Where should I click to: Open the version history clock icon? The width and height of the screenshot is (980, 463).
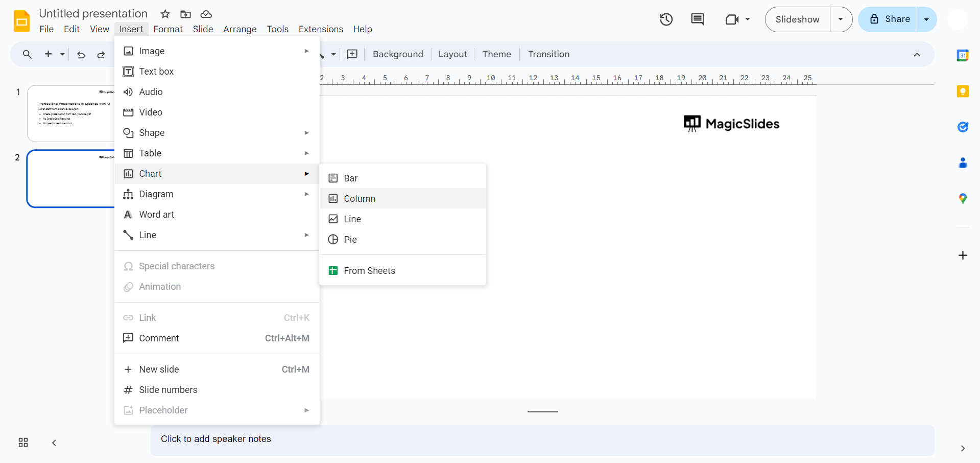666,19
